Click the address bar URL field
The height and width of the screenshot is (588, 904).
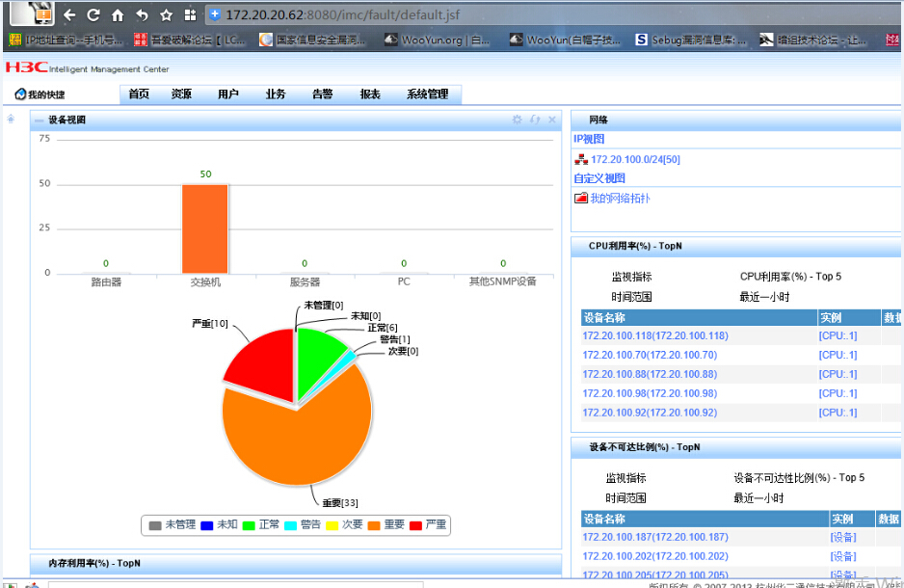(x=553, y=15)
